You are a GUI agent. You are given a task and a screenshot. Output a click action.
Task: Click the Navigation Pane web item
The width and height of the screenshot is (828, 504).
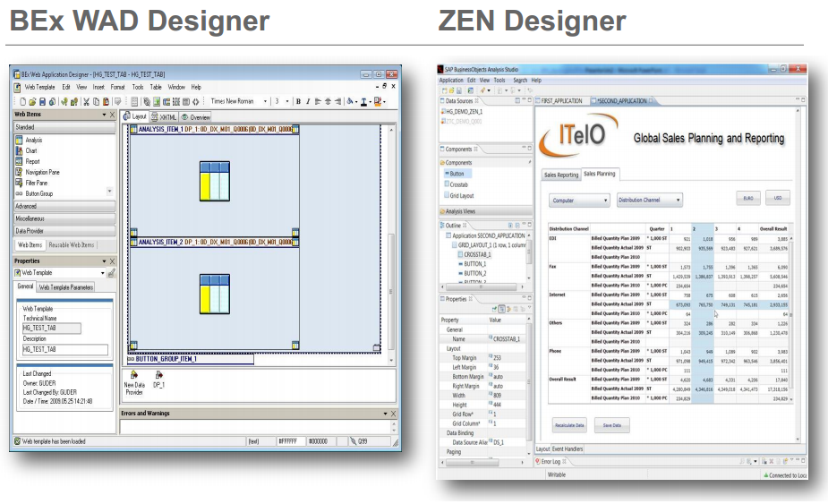click(x=41, y=172)
